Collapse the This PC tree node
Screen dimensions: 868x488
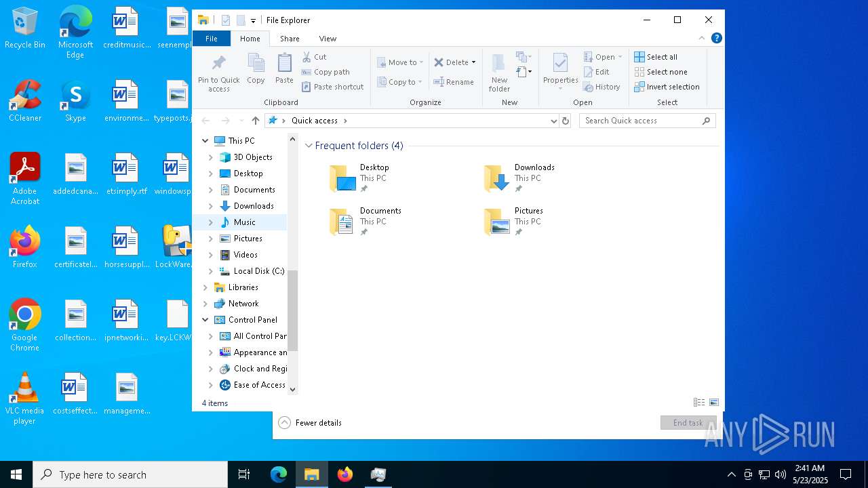click(x=205, y=141)
